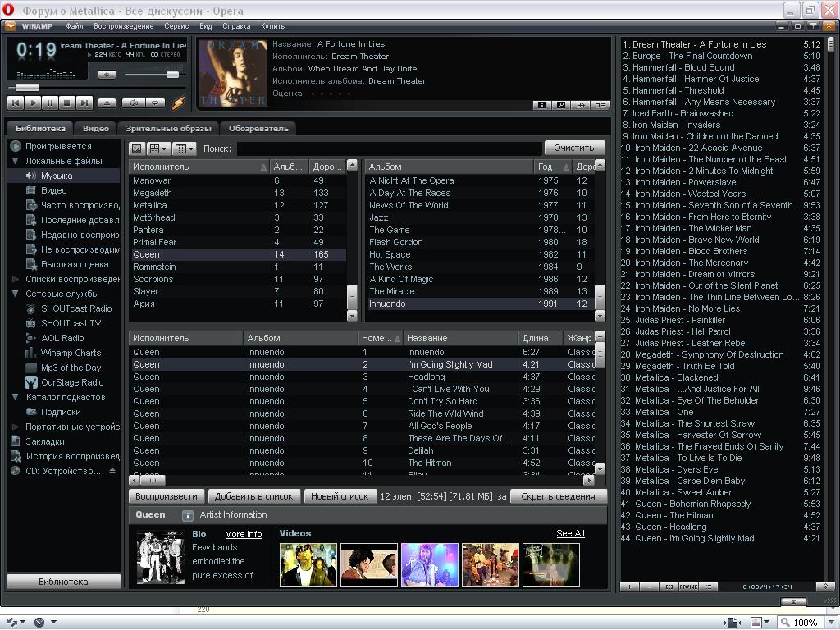Viewport: 840px width, 630px height.
Task: Switch to the Видео tab
Action: click(95, 129)
